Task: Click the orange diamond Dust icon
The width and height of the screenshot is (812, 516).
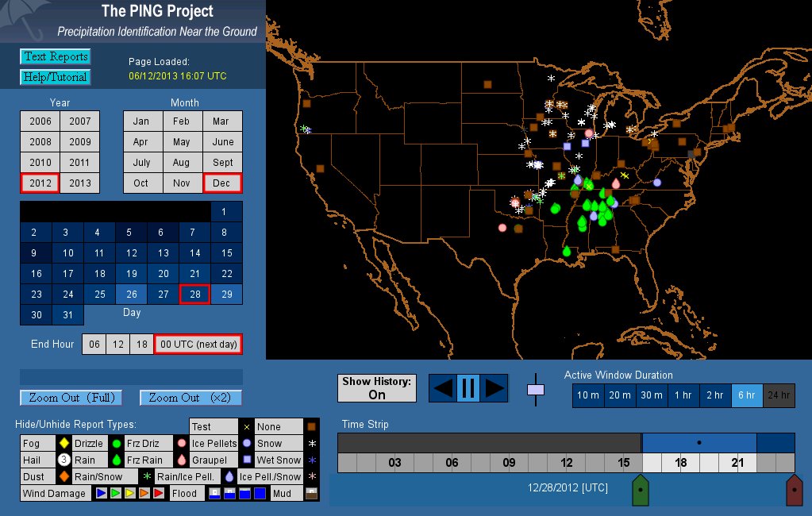Action: tap(64, 477)
